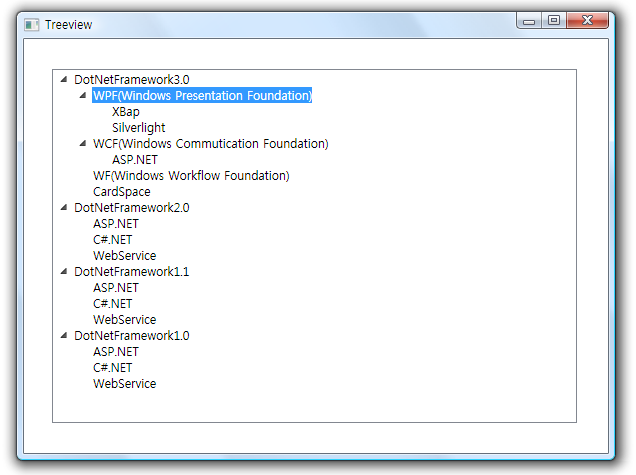Select WebService under DotNetFramework1.0
Image resolution: width=636 pixels, height=475 pixels.
pyautogui.click(x=125, y=384)
